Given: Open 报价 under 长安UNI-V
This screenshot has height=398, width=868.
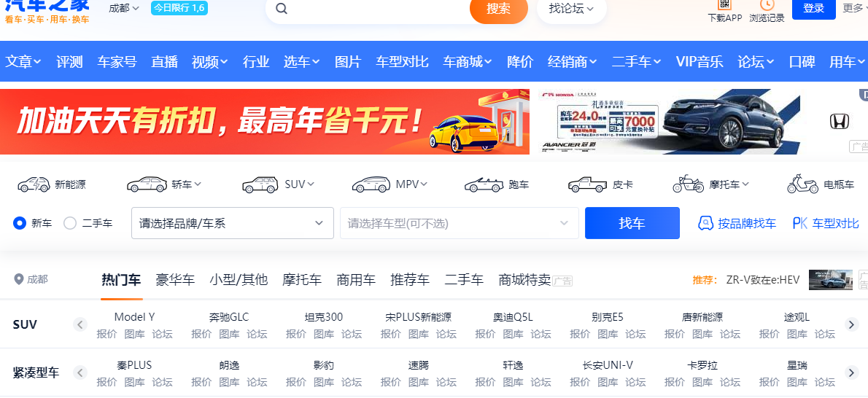Looking at the screenshot, I should coord(580,382).
